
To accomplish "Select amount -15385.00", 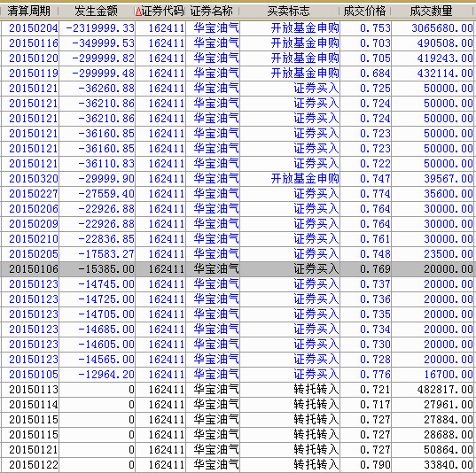I will pos(106,269).
